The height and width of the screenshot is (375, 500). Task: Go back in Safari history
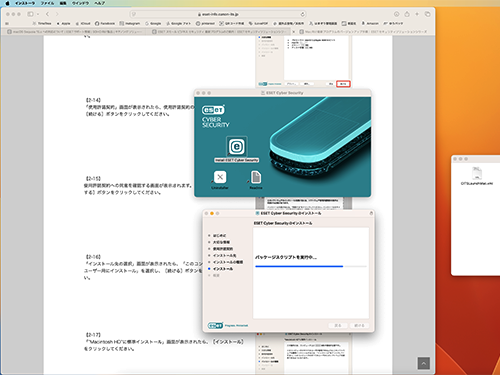coord(47,14)
